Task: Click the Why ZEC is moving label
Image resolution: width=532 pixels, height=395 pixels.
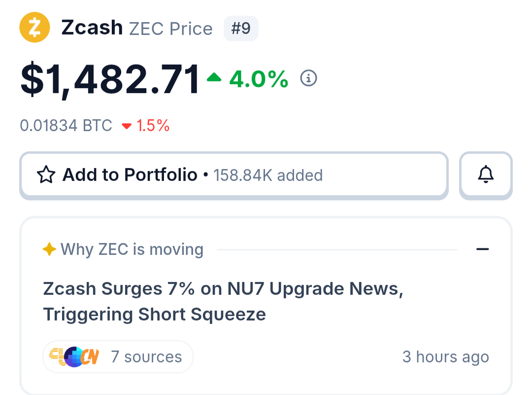Action: coord(132,250)
